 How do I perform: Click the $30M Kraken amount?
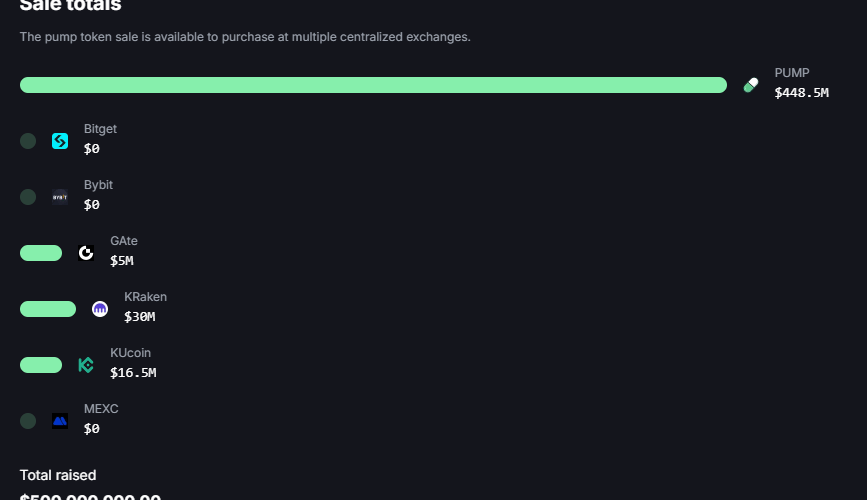coord(139,317)
